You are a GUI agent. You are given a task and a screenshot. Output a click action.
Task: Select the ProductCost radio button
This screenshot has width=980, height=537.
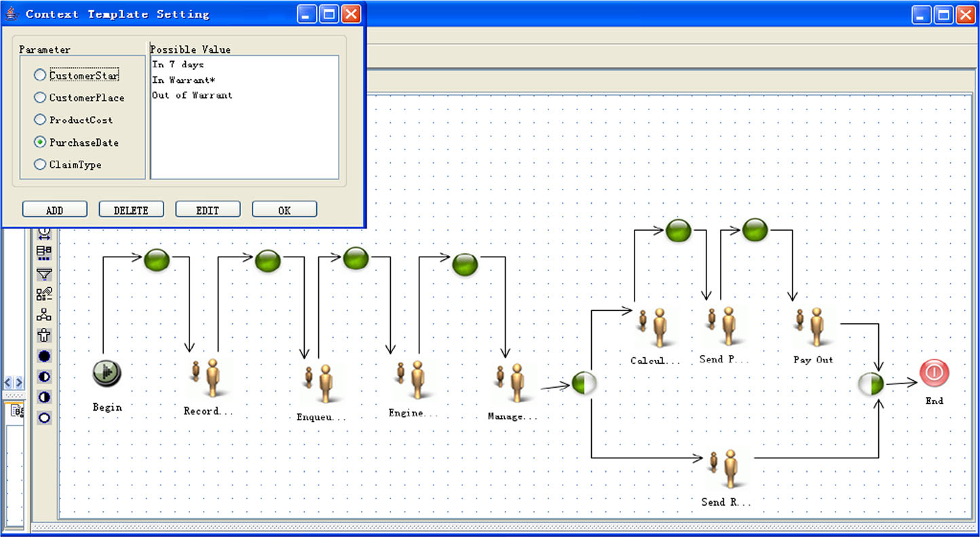tap(40, 120)
